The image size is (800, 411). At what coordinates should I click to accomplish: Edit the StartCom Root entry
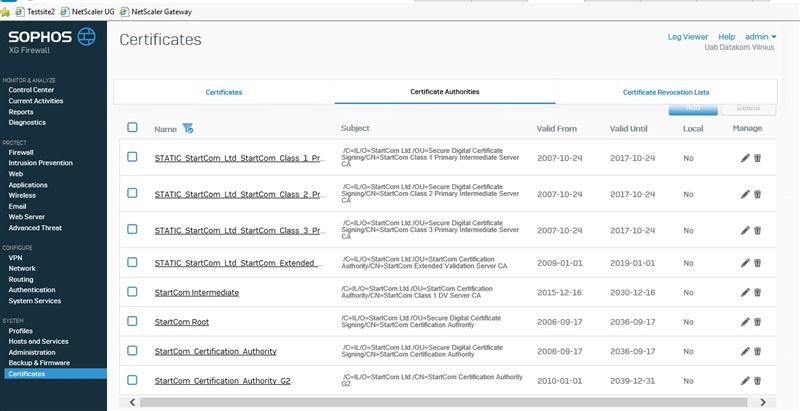point(745,322)
